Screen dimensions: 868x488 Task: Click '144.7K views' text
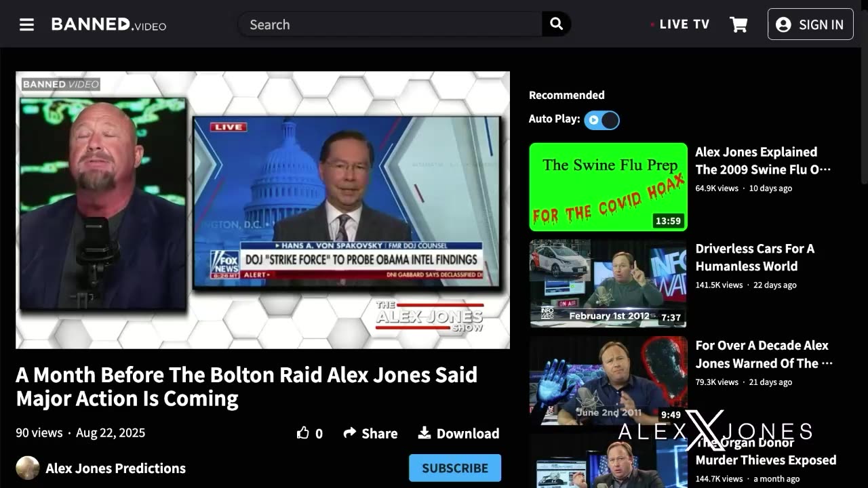[719, 479]
